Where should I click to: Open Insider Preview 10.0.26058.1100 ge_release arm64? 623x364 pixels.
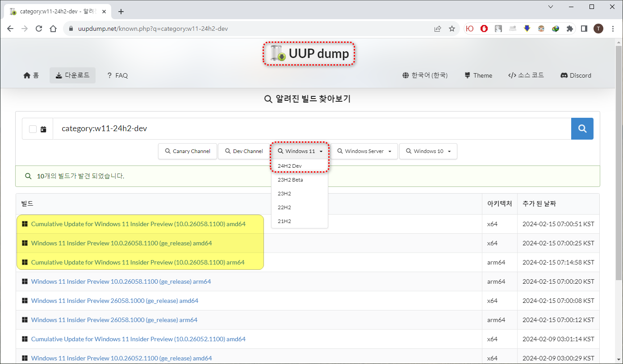(121, 281)
